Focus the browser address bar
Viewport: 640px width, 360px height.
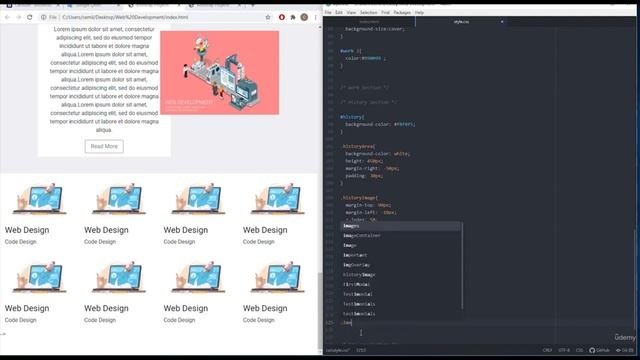155,17
